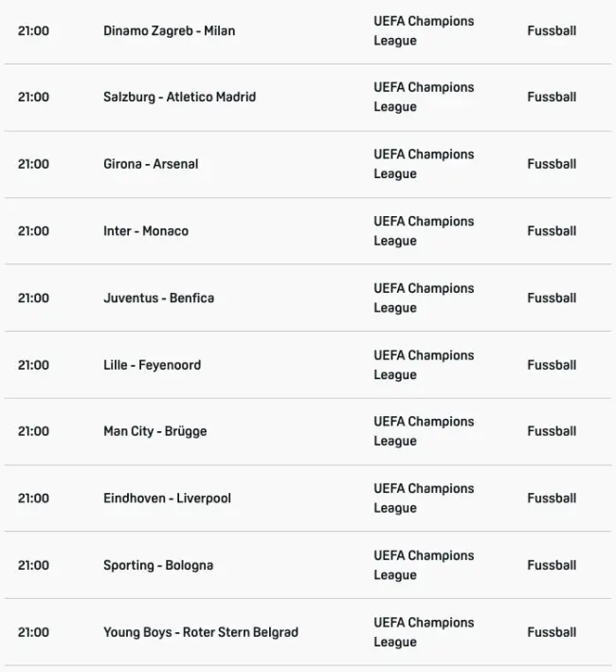This screenshot has height=672, width=616.
Task: Click the Sporting - Bologna match
Action: [158, 566]
